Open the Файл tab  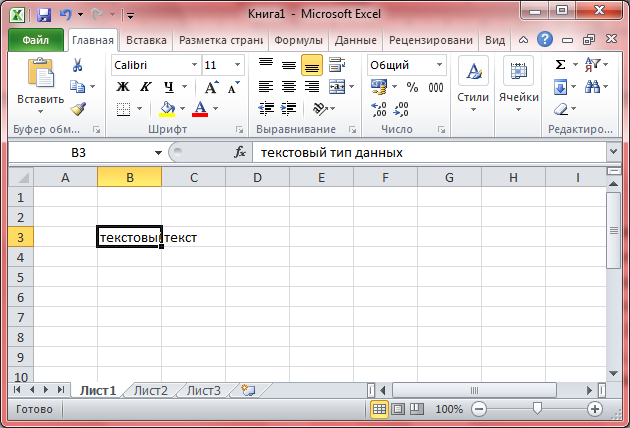tap(36, 40)
